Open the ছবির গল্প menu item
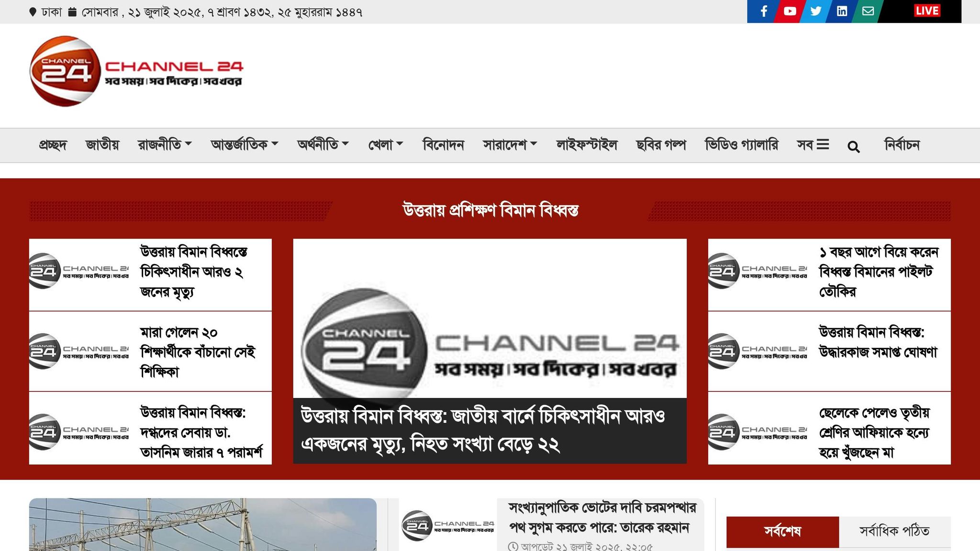This screenshot has width=980, height=551. (661, 144)
